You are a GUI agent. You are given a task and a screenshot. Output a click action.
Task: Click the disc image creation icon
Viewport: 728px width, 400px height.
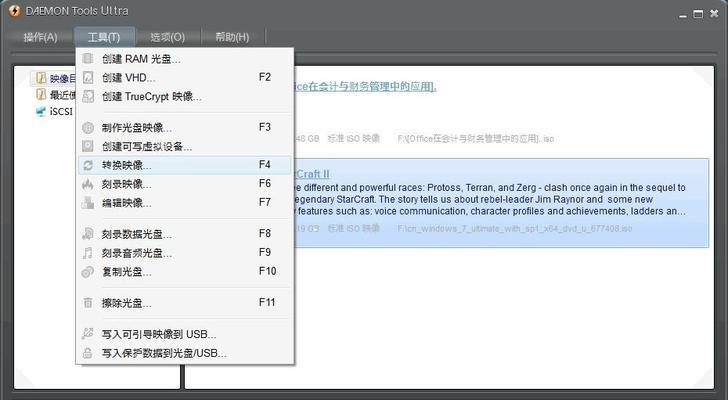tap(88, 128)
